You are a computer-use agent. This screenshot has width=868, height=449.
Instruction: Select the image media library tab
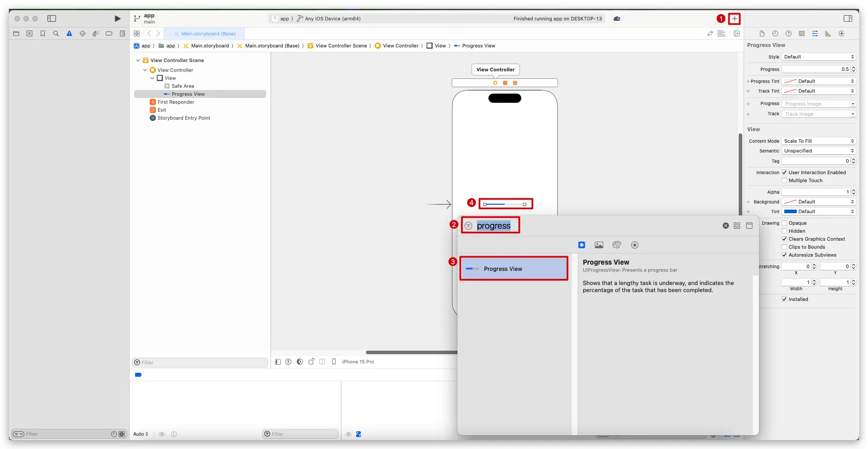point(599,245)
